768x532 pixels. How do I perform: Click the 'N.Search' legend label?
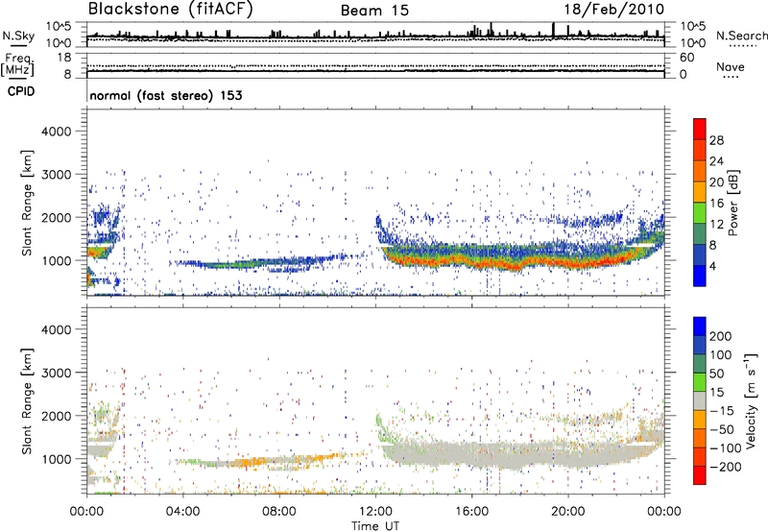pyautogui.click(x=741, y=36)
